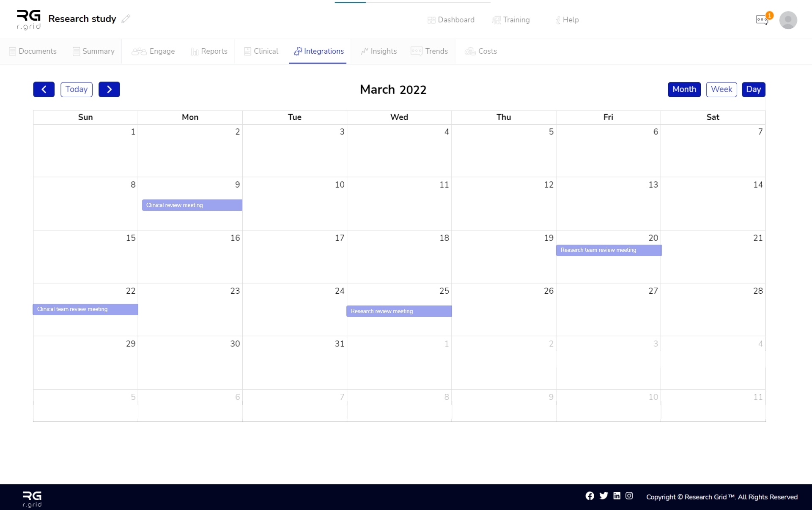Go to previous month with left chevron

click(x=44, y=89)
